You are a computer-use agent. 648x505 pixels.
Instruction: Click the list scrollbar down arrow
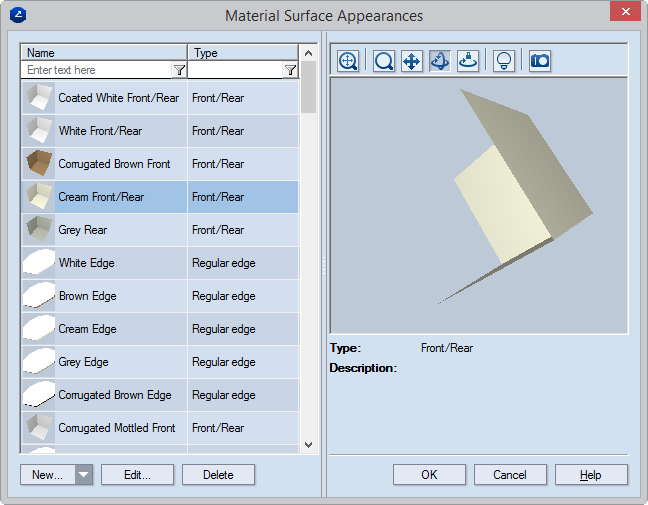coord(308,445)
